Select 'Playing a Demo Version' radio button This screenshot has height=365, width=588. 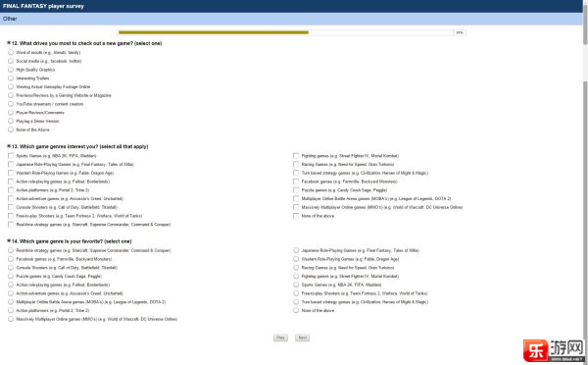point(11,121)
